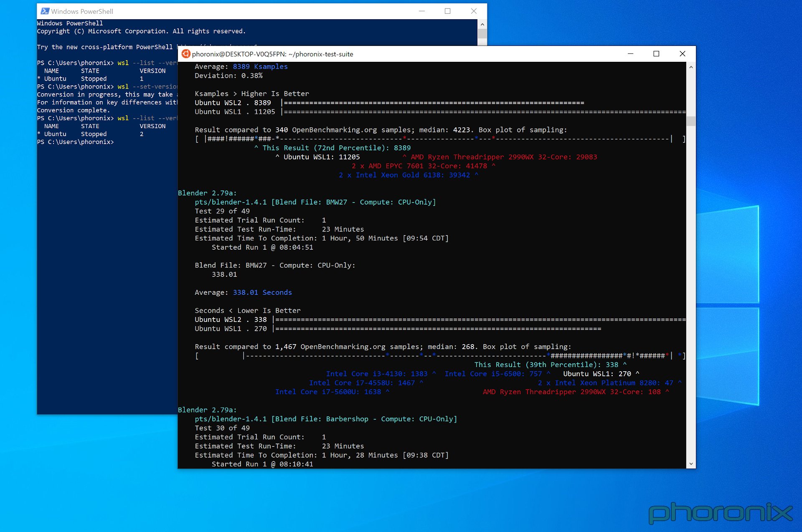Image resolution: width=802 pixels, height=532 pixels.
Task: Click the PowerShell scrollbar thumb
Action: click(482, 34)
